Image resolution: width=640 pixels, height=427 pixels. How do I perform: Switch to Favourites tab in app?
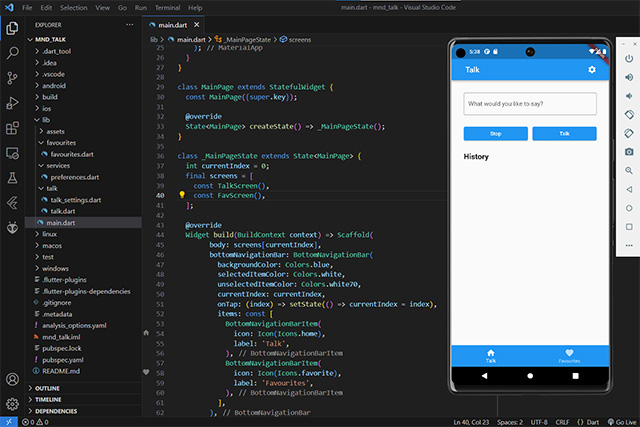click(x=569, y=355)
